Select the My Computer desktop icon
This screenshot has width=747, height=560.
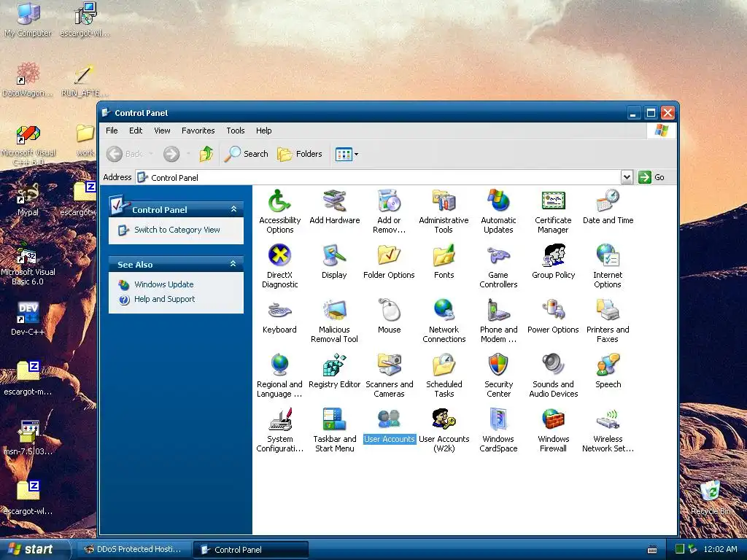click(x=28, y=20)
